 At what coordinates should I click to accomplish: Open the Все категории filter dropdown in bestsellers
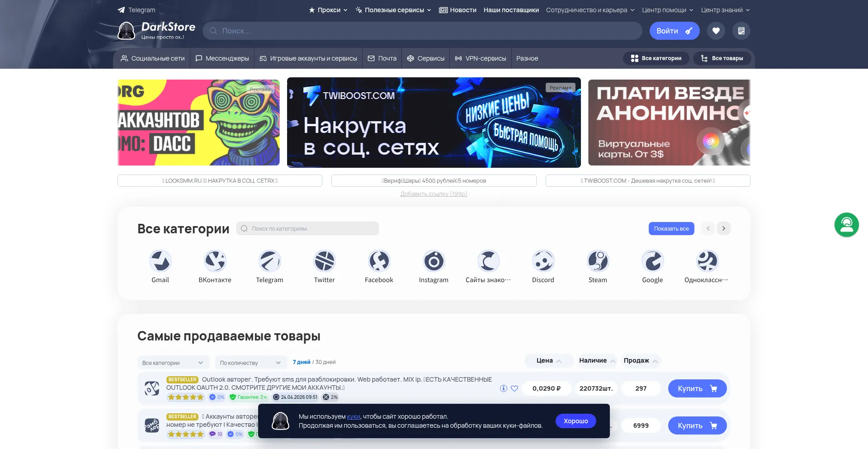pos(173,363)
